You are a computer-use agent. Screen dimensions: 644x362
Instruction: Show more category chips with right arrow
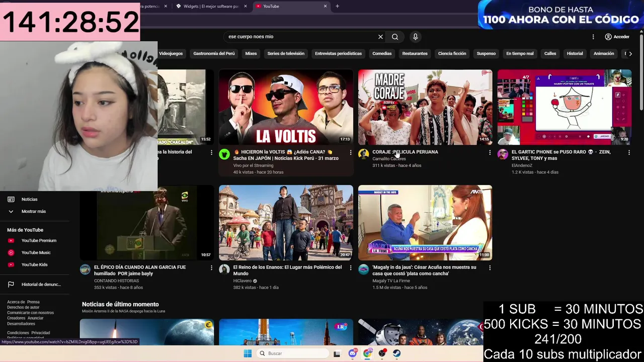630,53
